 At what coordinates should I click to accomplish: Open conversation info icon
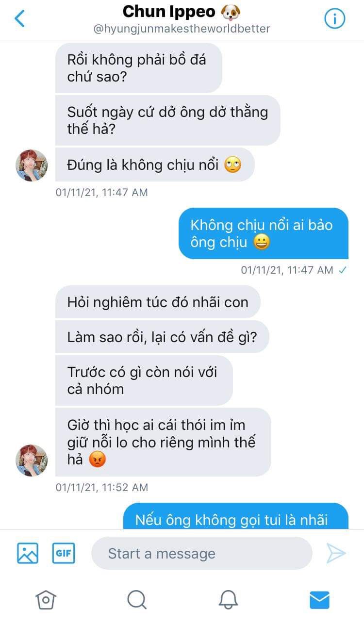[334, 18]
